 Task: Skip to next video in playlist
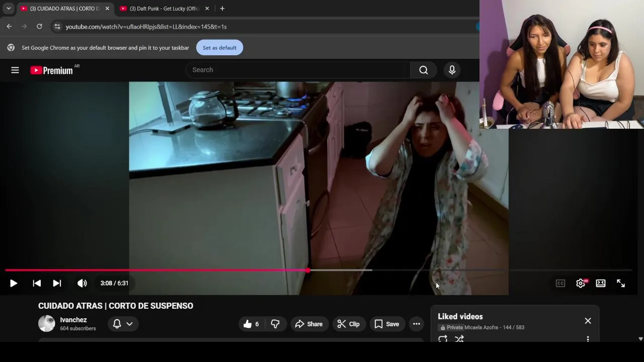point(57,284)
